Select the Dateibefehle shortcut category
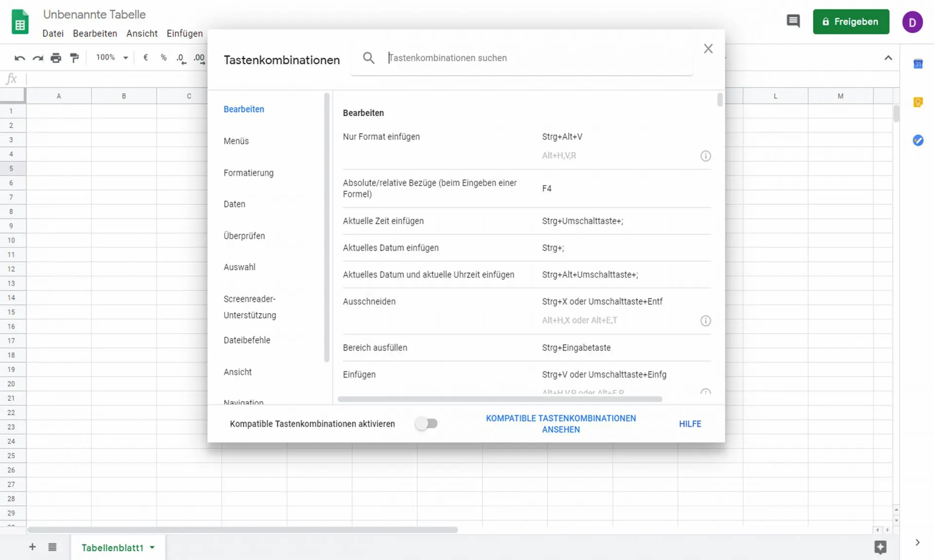Image resolution: width=934 pixels, height=560 pixels. click(247, 340)
